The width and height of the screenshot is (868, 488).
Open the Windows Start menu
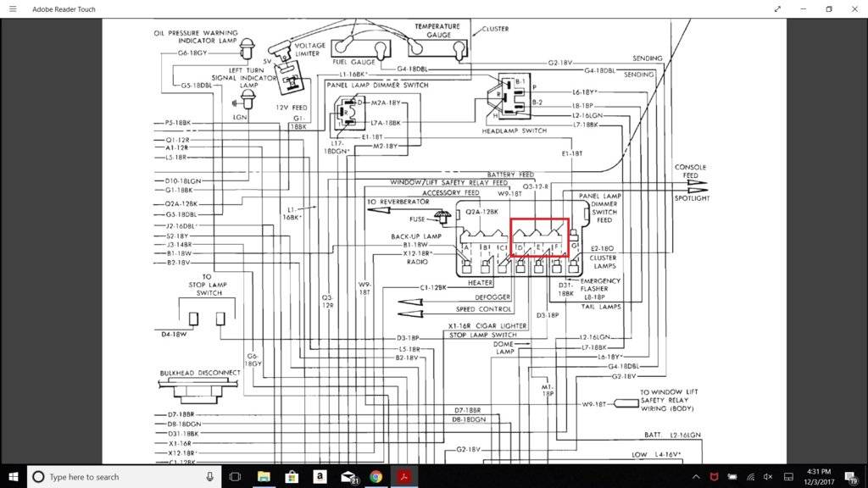13,476
